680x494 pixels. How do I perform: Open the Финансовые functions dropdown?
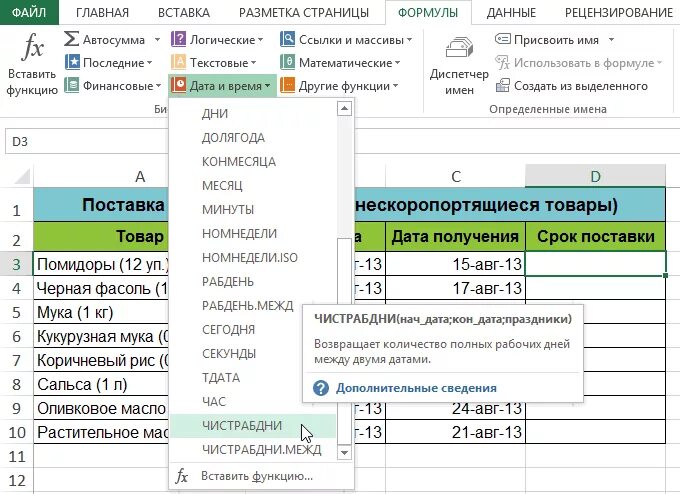click(x=158, y=86)
